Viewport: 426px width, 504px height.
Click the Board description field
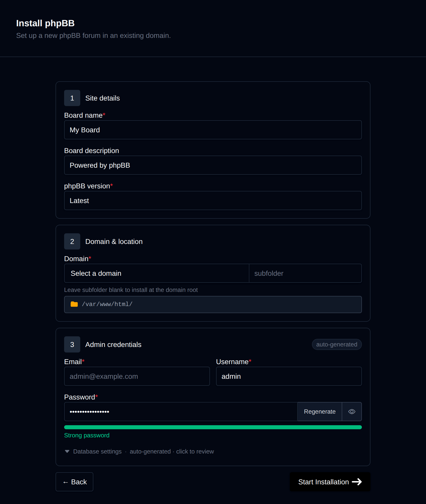click(x=213, y=165)
